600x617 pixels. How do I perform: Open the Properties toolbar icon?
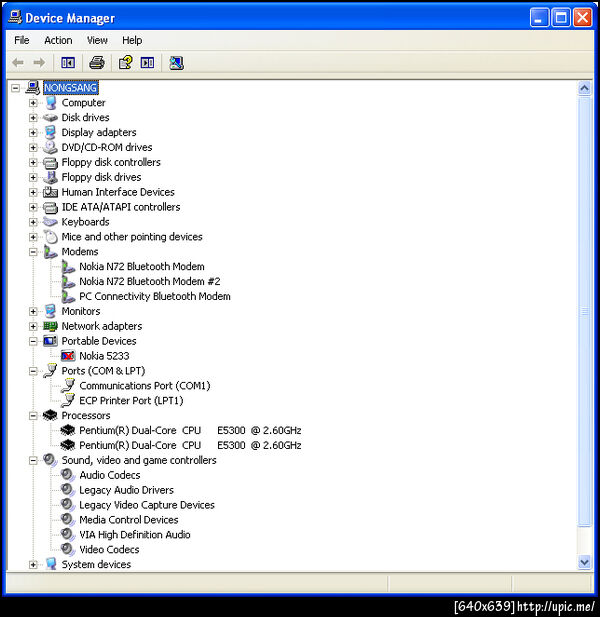pyautogui.click(x=126, y=63)
